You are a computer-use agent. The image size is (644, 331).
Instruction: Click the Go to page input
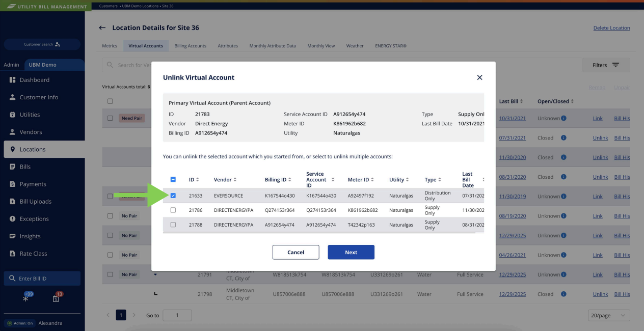177,315
